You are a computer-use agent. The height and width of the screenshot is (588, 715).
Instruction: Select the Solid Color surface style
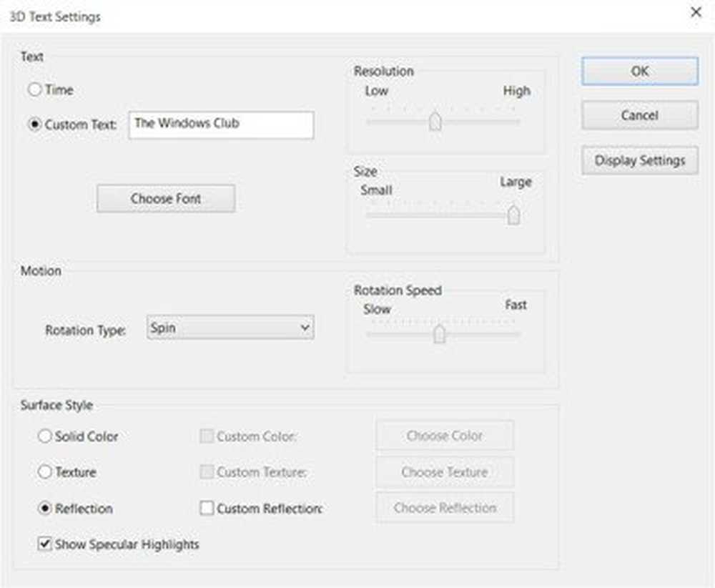[45, 436]
